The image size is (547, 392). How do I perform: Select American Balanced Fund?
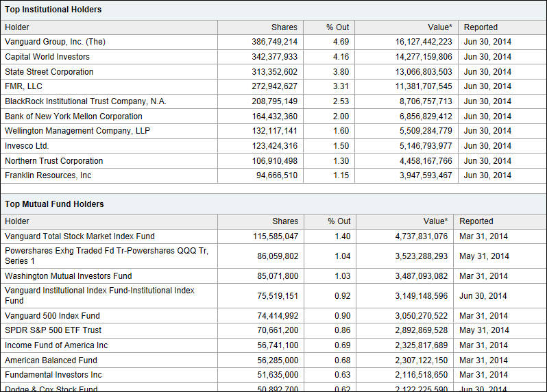coord(51,360)
